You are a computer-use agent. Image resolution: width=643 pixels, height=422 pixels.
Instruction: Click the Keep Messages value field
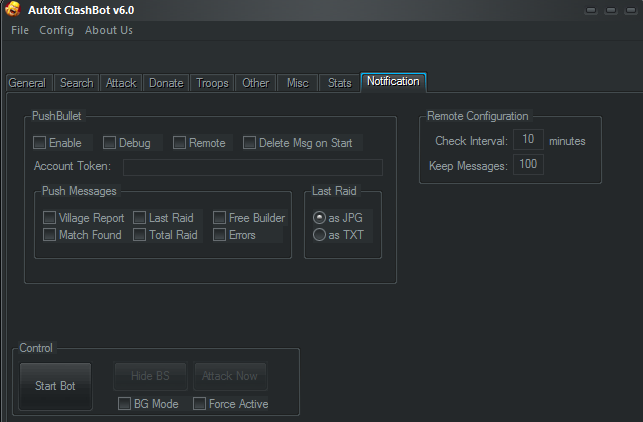tap(529, 164)
